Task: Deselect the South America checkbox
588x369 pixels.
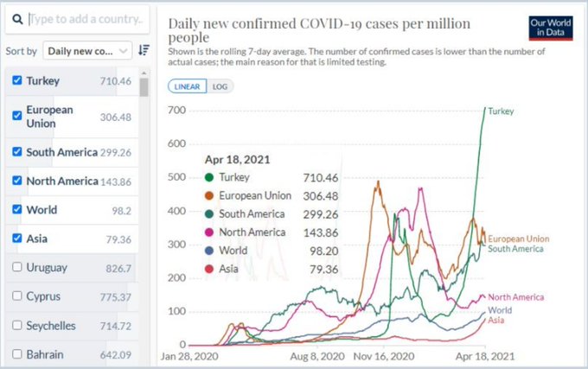Action: pos(17,151)
